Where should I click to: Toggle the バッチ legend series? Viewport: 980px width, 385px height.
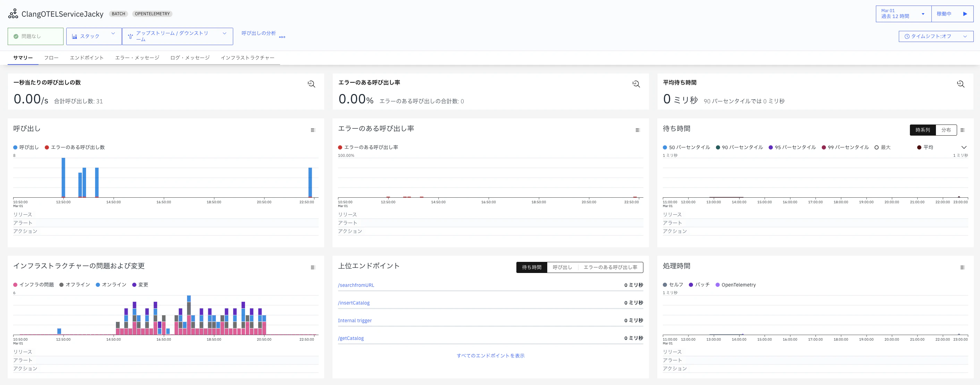click(x=699, y=285)
